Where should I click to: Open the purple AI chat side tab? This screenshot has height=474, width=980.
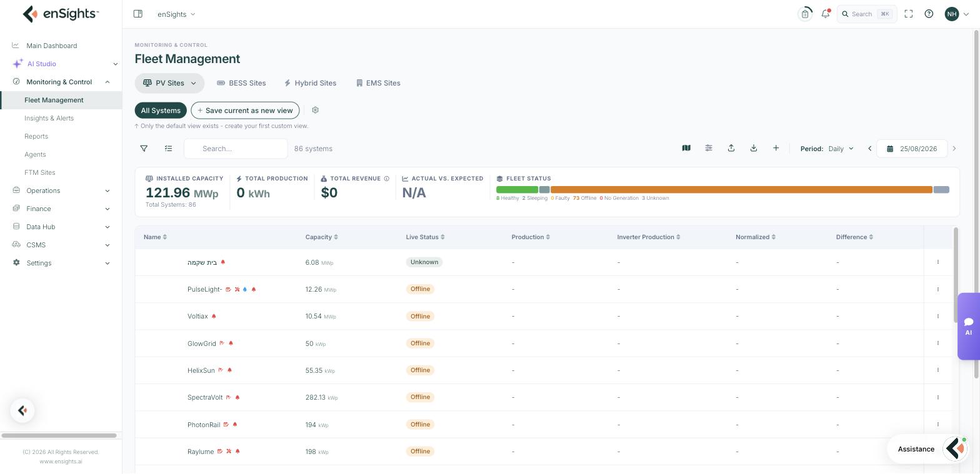[968, 326]
